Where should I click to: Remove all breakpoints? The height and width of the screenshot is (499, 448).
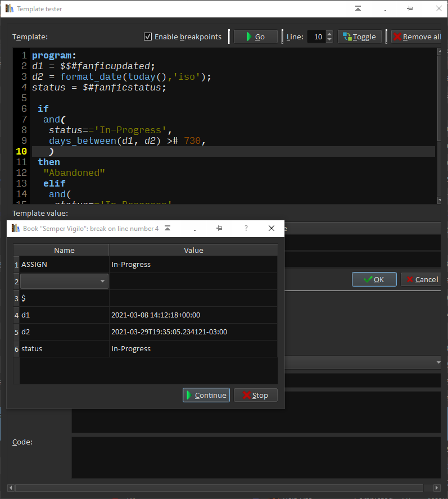point(416,37)
